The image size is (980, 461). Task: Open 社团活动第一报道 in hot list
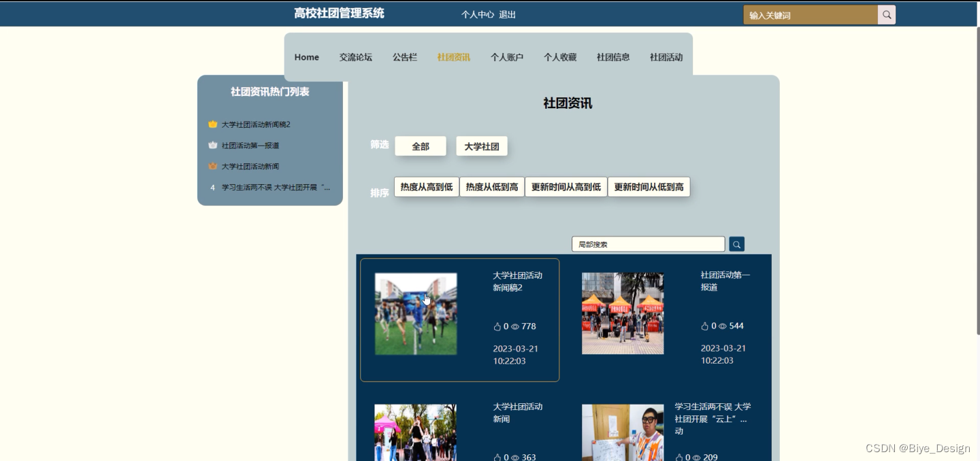(x=250, y=146)
